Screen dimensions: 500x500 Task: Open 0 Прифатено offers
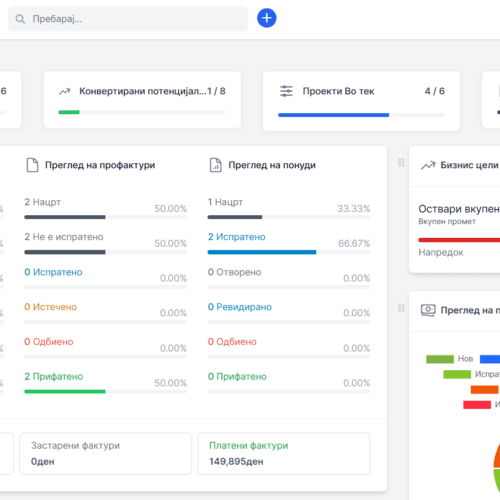[x=237, y=376]
